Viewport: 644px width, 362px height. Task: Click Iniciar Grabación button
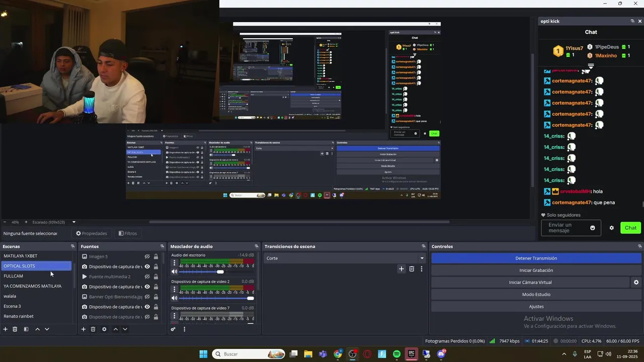click(x=536, y=270)
